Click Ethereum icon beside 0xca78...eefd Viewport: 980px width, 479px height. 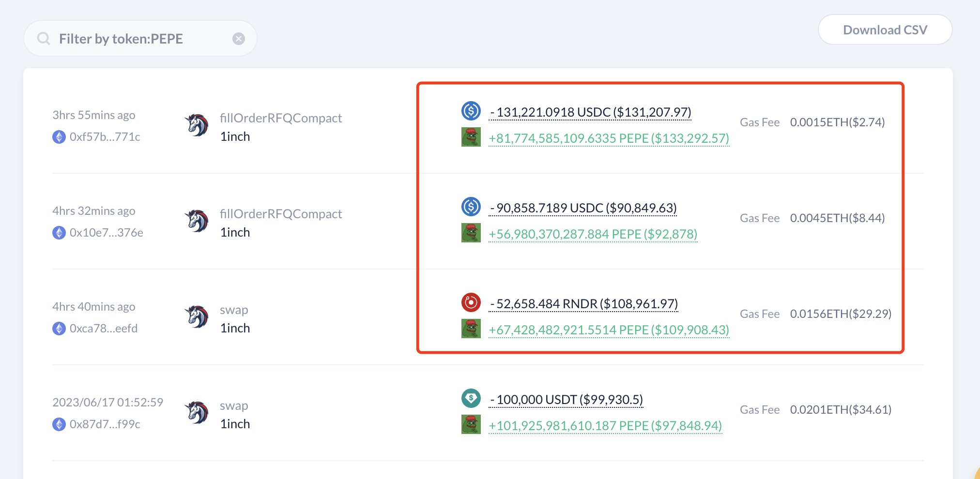tap(59, 329)
